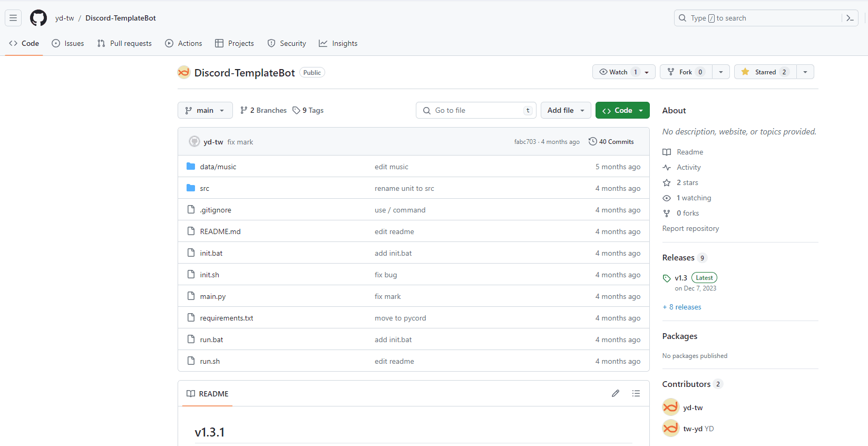The image size is (868, 446).
Task: Click the v1.3 release tag icon
Action: point(667,278)
